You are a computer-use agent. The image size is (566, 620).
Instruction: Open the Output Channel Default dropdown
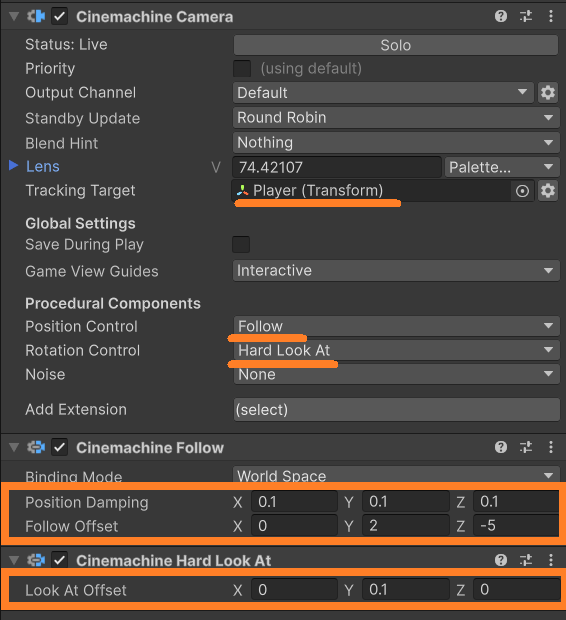coord(383,93)
